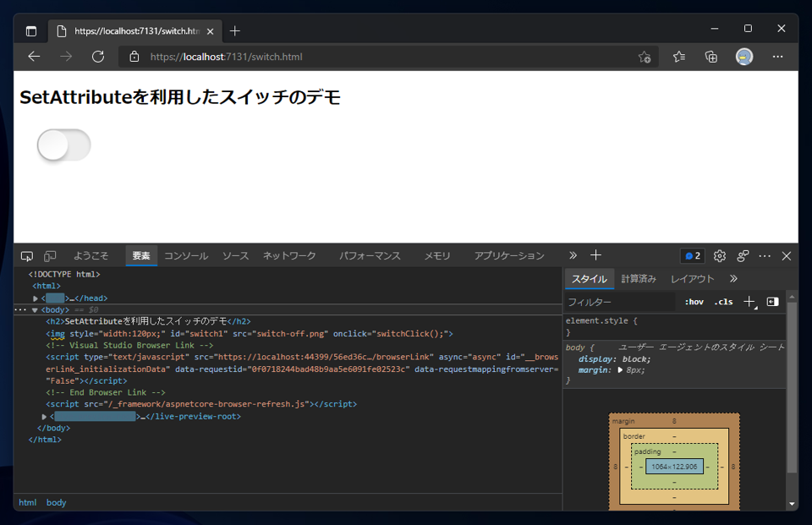This screenshot has width=812, height=525.
Task: Toggle :hov element state panel
Action: [x=694, y=302]
